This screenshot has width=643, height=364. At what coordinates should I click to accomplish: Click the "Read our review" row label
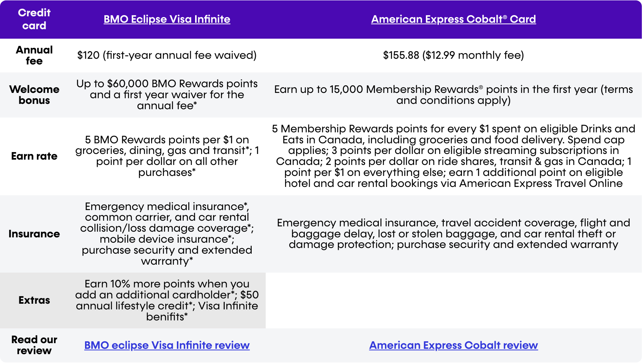[34, 345]
